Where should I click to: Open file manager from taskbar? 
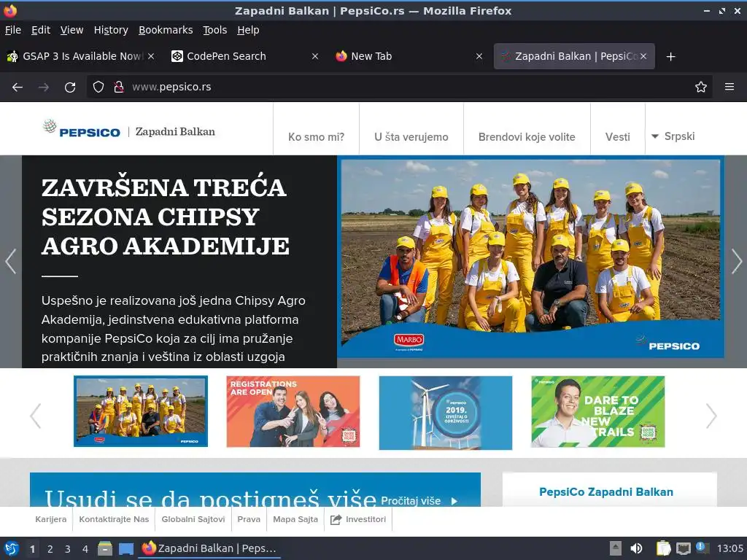click(x=105, y=548)
